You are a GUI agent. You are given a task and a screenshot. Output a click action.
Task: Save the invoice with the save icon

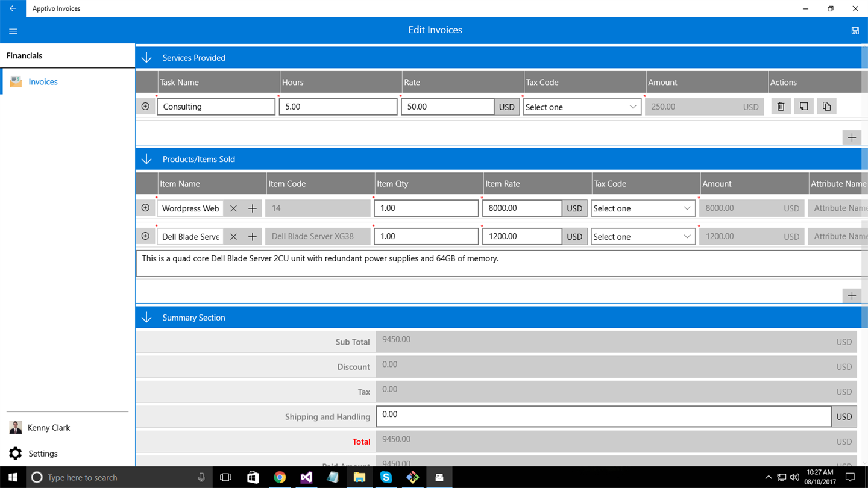pos(855,31)
